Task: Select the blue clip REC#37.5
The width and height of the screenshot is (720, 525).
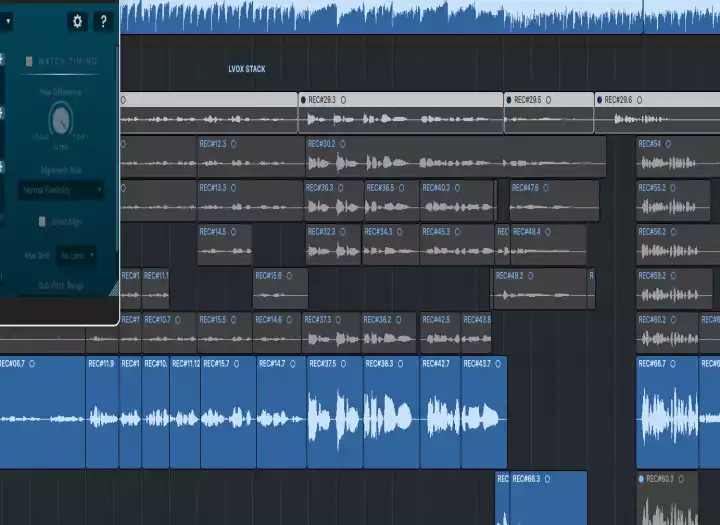Action: click(x=335, y=412)
